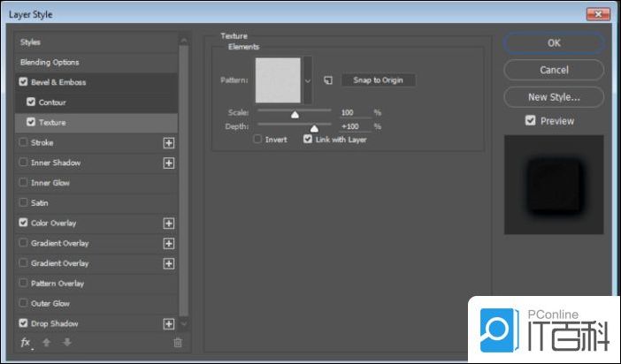The width and height of the screenshot is (621, 364).
Task: Click the Depth value field
Action: pos(356,126)
